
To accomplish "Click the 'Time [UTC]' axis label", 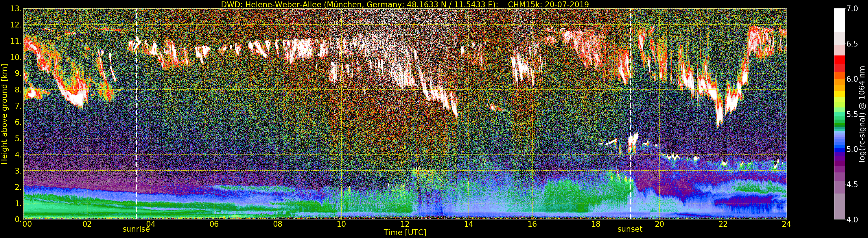I will pos(405,233).
